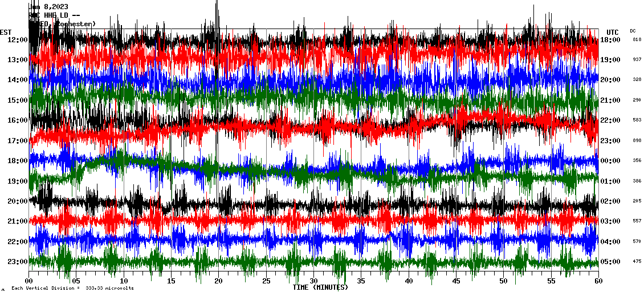Click the Jun 8,2023 date text
The width and height of the screenshot is (644, 296).
(x=49, y=7)
